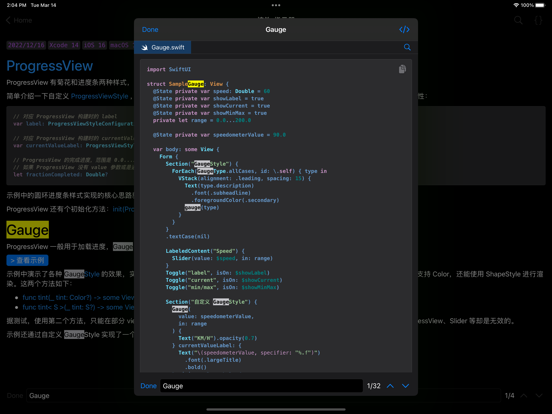Open the GaugeStyle link in the article
552x414 pixels.
point(82,274)
